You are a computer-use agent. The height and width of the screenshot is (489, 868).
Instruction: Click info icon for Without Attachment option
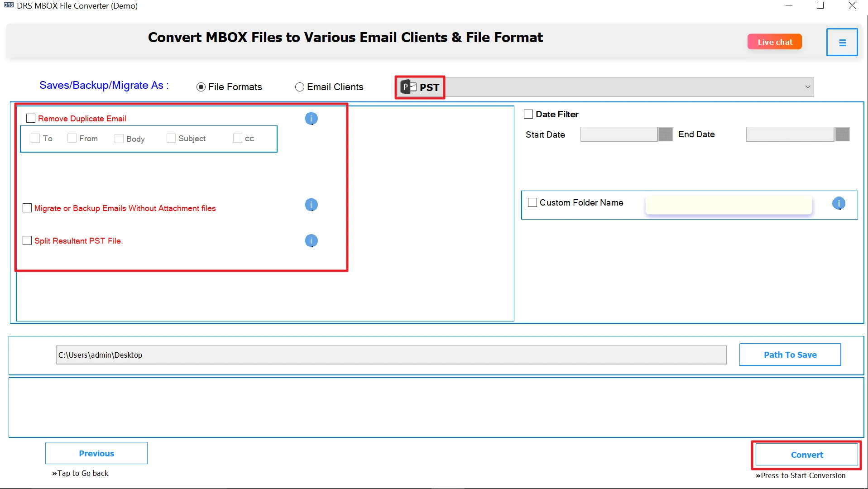coord(311,205)
